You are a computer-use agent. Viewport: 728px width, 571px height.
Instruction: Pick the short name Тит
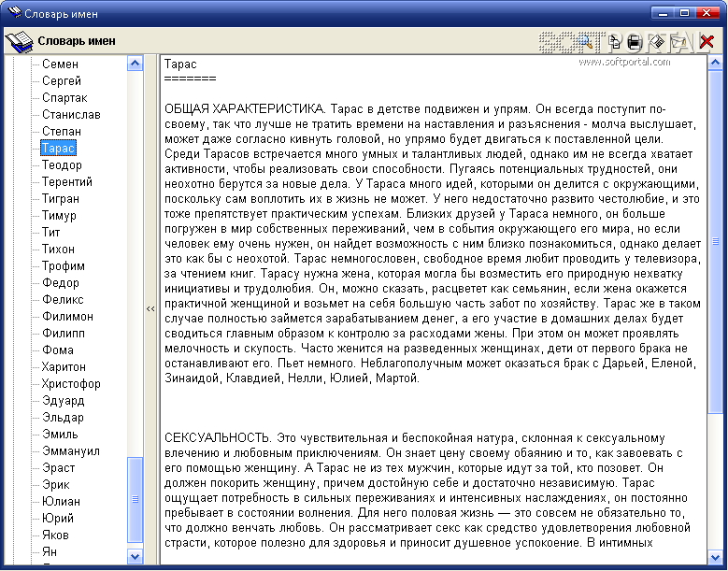(x=50, y=232)
